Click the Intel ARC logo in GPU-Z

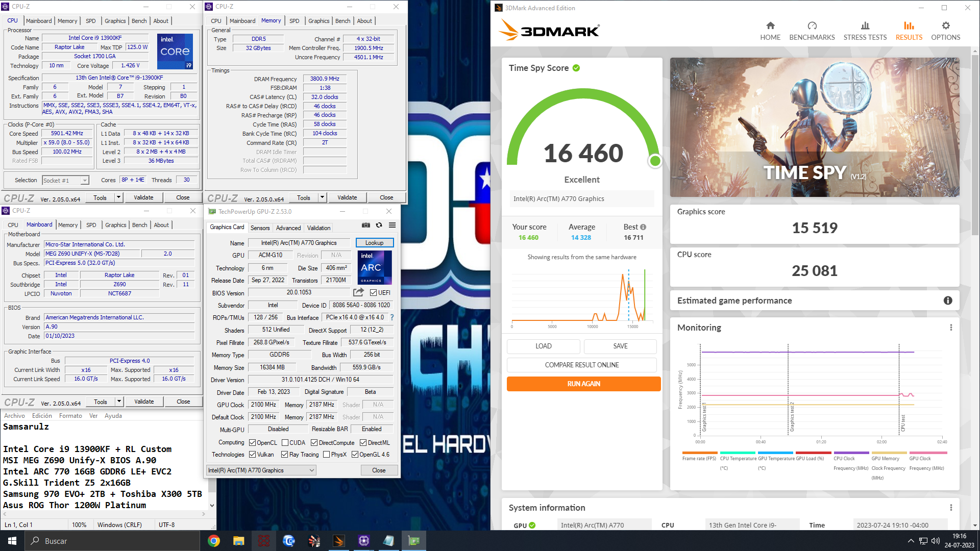[374, 267]
